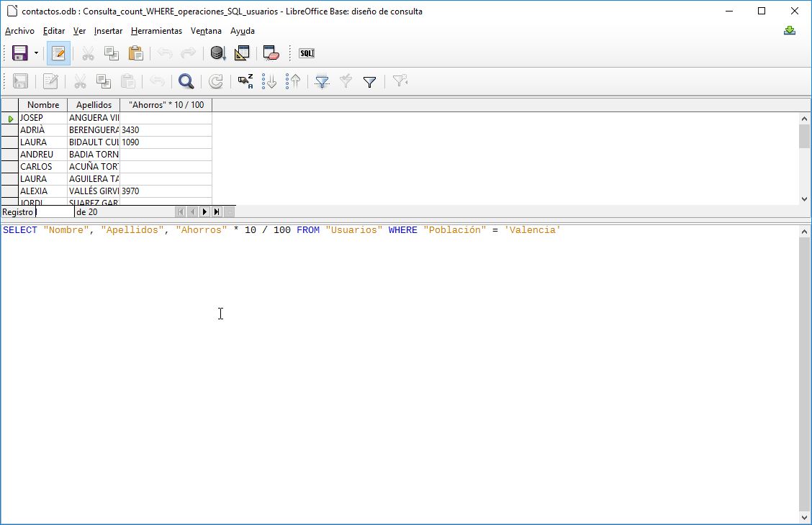This screenshot has width=812, height=525.
Task: Click the 1090 value cell
Action: click(x=166, y=142)
